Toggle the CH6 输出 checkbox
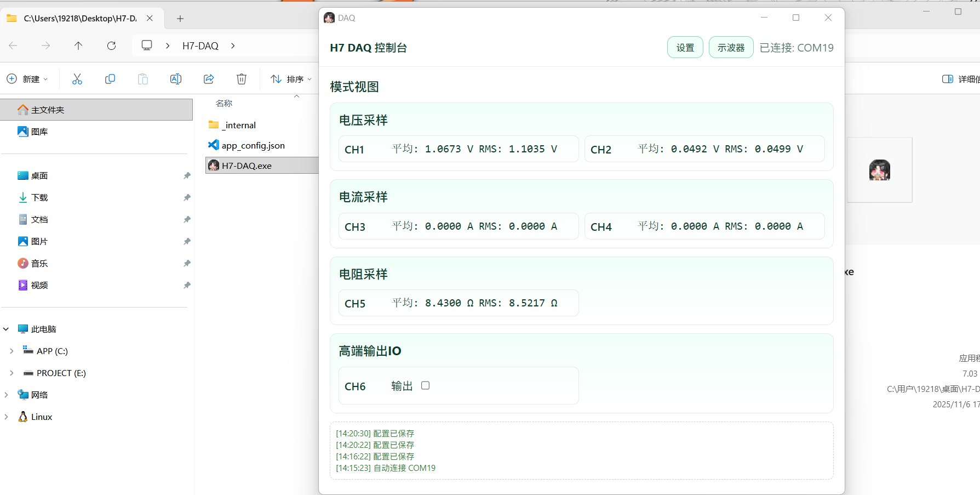The width and height of the screenshot is (980, 495). click(x=425, y=385)
